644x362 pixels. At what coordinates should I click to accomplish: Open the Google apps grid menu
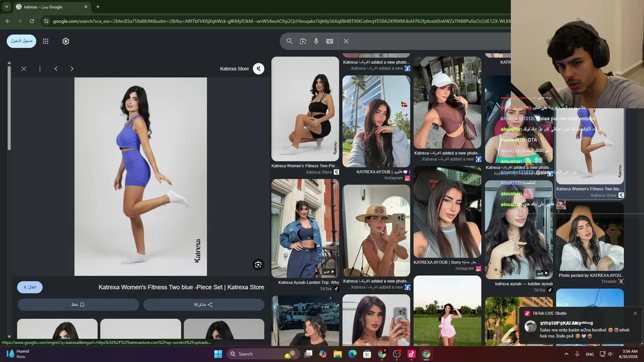pyautogui.click(x=45, y=41)
